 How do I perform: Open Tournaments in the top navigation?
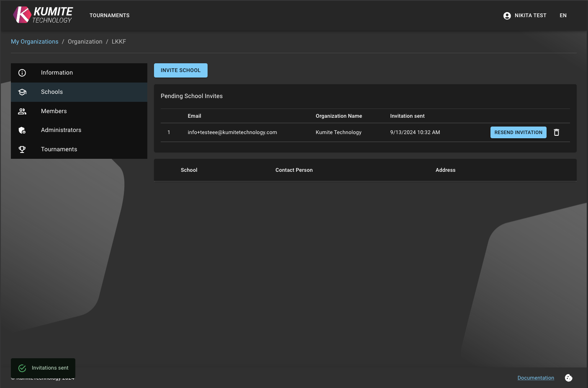(x=109, y=16)
